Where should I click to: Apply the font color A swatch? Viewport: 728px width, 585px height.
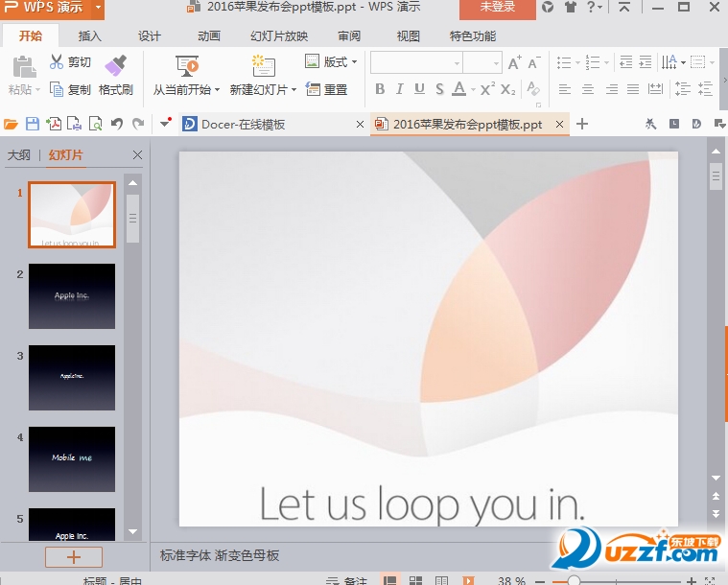click(x=458, y=88)
